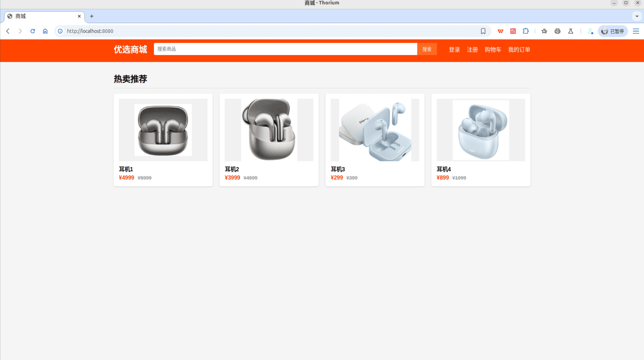The width and height of the screenshot is (644, 360).
Task: Open the browser hamburger menu
Action: (x=636, y=31)
